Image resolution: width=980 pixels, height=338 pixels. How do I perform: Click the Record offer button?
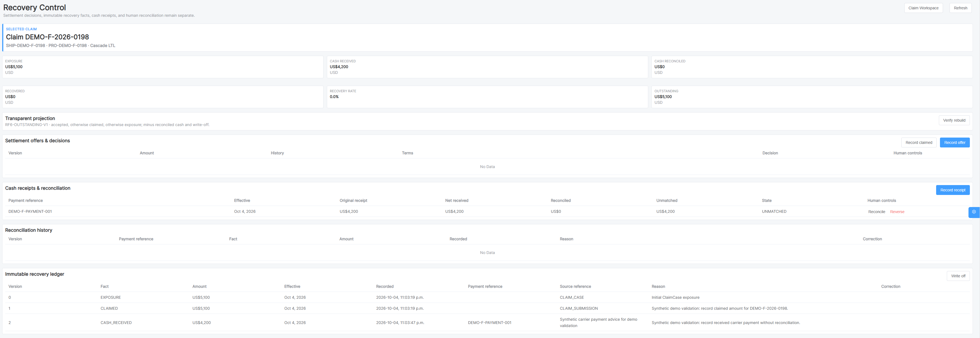pyautogui.click(x=954, y=143)
